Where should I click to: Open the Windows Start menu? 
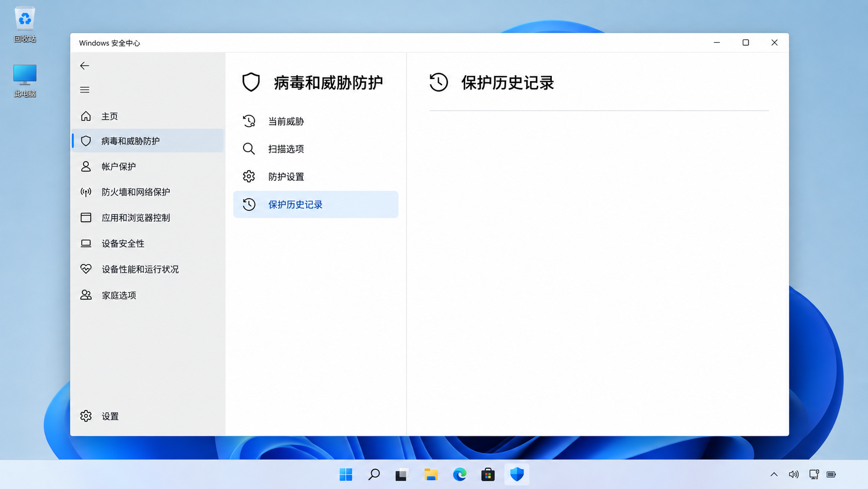pos(346,474)
